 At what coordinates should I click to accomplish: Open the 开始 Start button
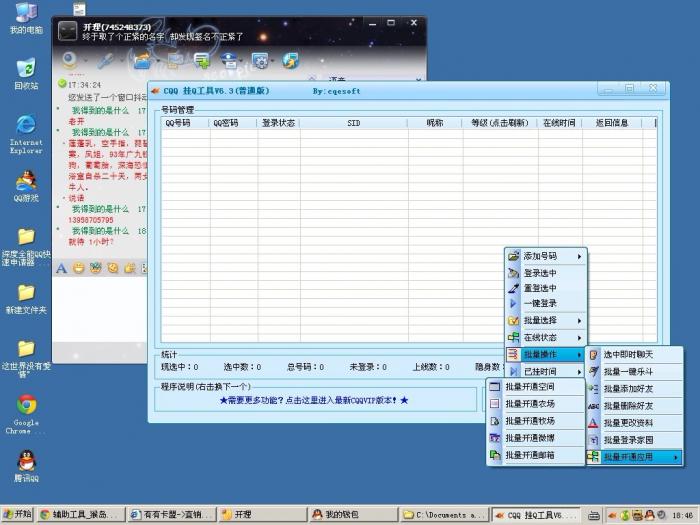(17, 515)
